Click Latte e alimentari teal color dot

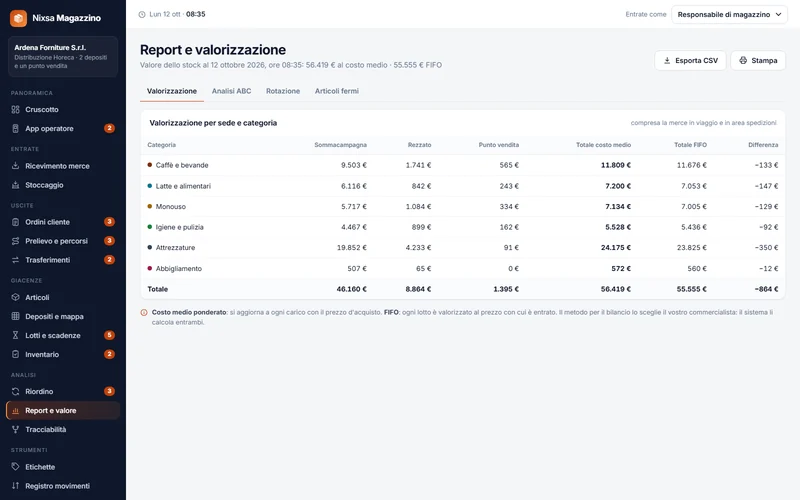point(149,186)
